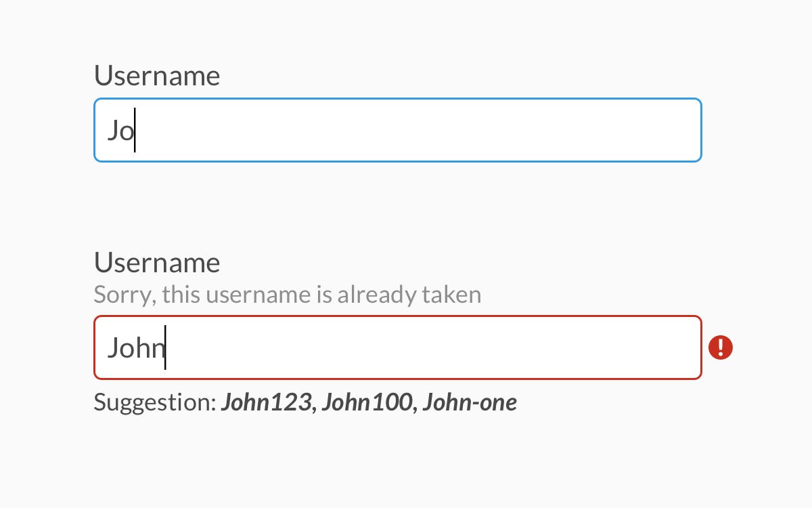Click the middle of the red-bordered field
This screenshot has width=812, height=508.
click(398, 347)
